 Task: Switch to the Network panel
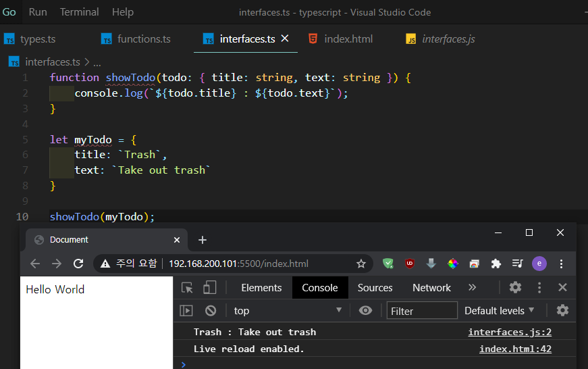[x=431, y=288]
